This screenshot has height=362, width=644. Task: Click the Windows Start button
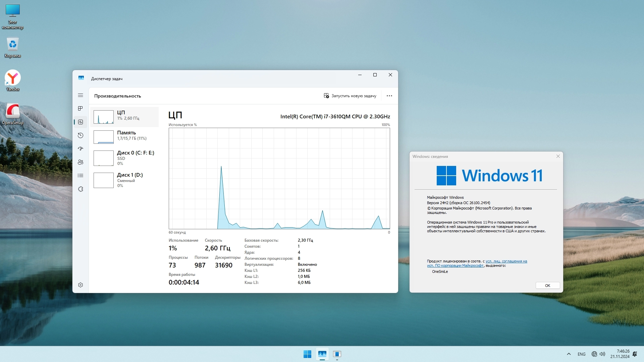coord(307,354)
